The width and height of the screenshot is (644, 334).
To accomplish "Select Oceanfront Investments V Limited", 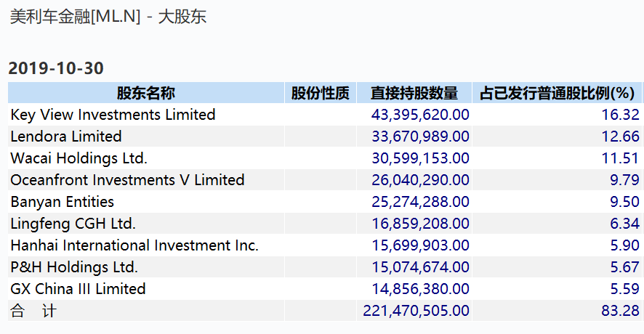I will pos(127,180).
